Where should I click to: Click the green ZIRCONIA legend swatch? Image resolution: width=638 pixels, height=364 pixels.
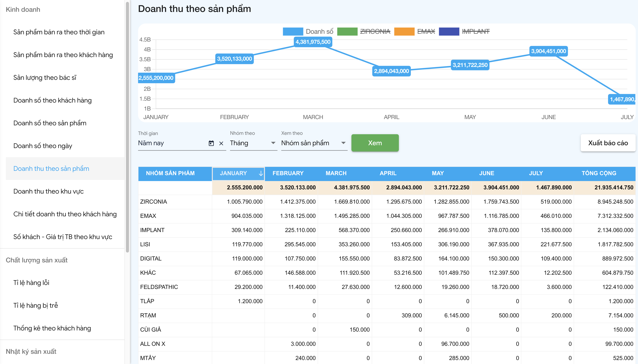click(347, 31)
